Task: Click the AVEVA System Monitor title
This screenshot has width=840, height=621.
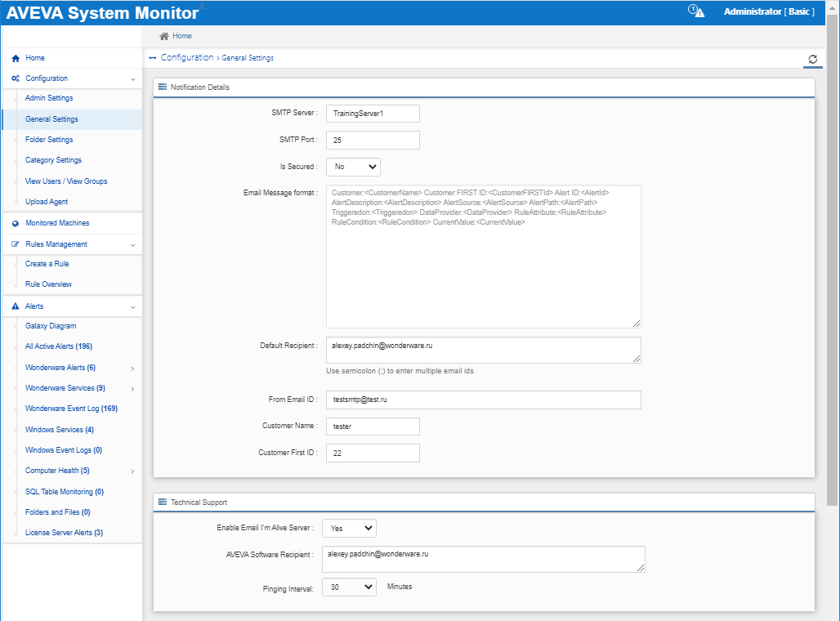Action: point(102,13)
